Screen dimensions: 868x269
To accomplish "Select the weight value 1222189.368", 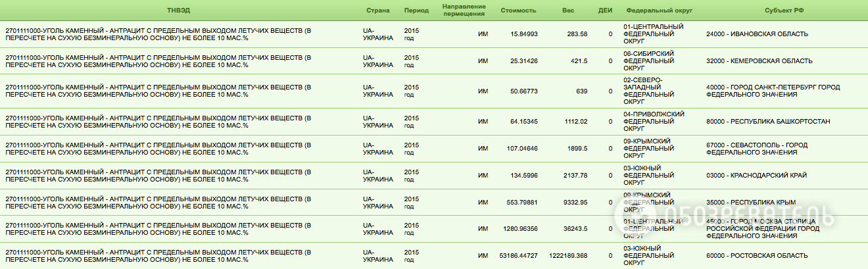I will (x=567, y=255).
